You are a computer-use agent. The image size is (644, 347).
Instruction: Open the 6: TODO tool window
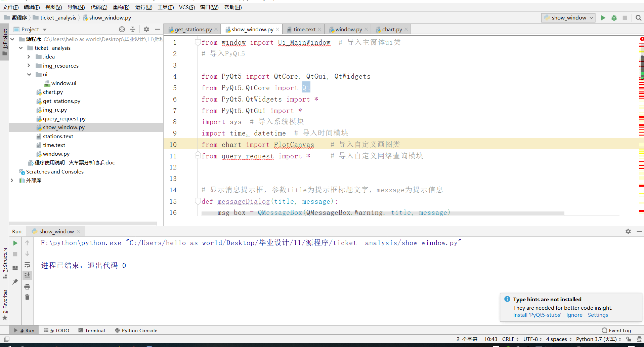[56, 331]
